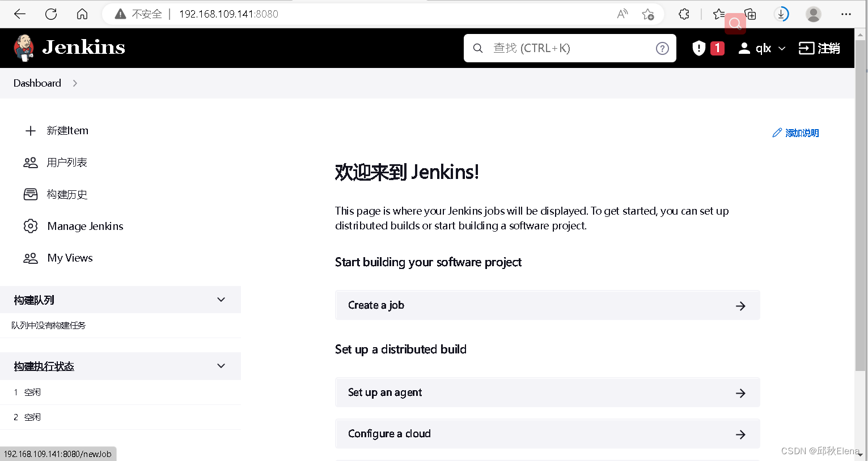Click the 欢迎来到 Jenkins! heading
Viewport: 868px width, 461px height.
click(x=407, y=172)
